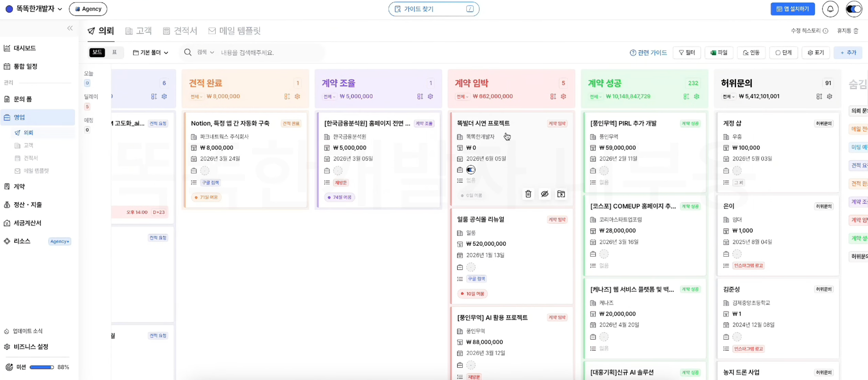Open settings gear of 계약 임박 column

coord(564,96)
